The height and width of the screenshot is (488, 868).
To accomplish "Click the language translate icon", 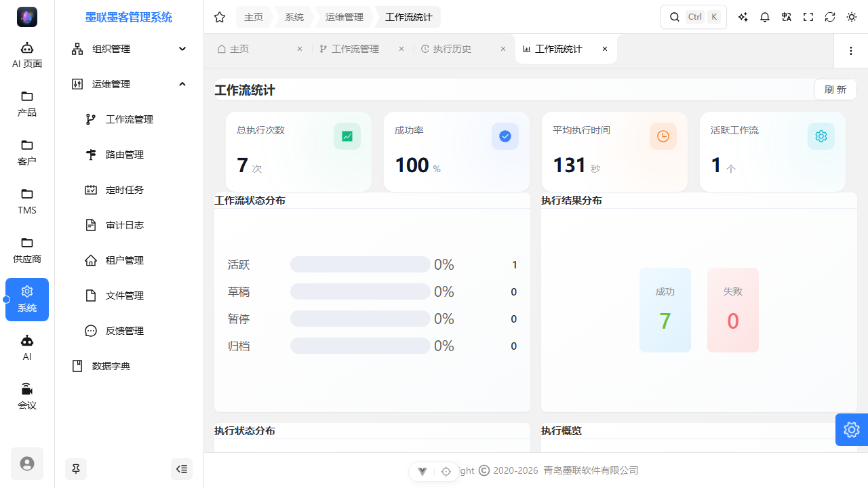I will [787, 17].
